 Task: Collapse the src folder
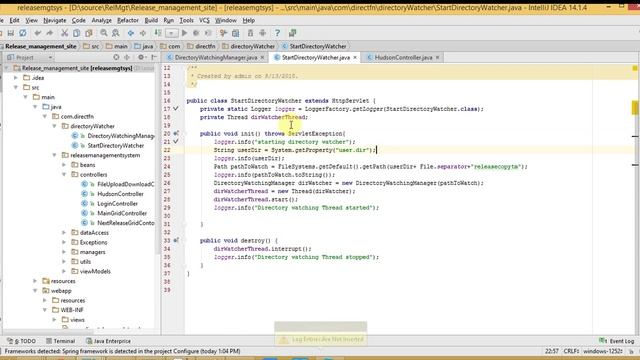coord(16,87)
